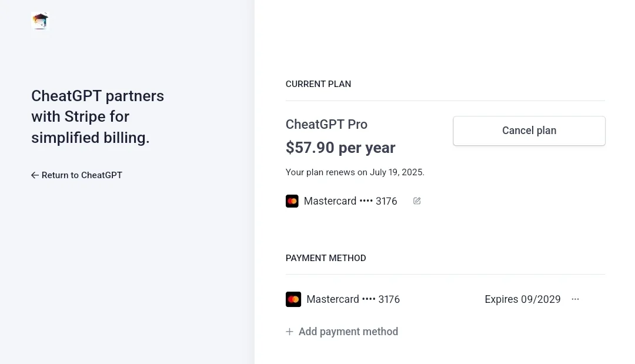This screenshot has height=364, width=635.
Task: Click the CURRENT PLAN section heading
Action: point(318,84)
